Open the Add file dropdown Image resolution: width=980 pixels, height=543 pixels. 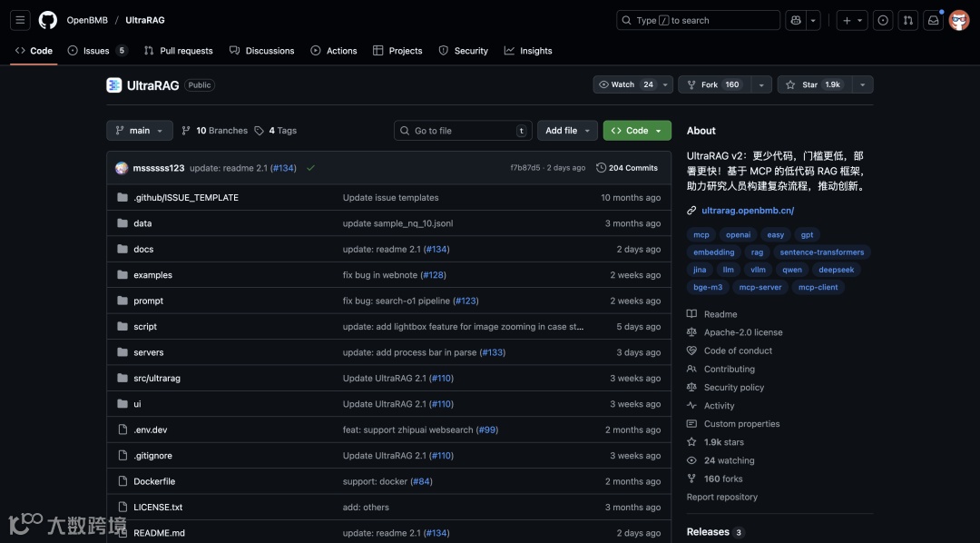click(567, 130)
